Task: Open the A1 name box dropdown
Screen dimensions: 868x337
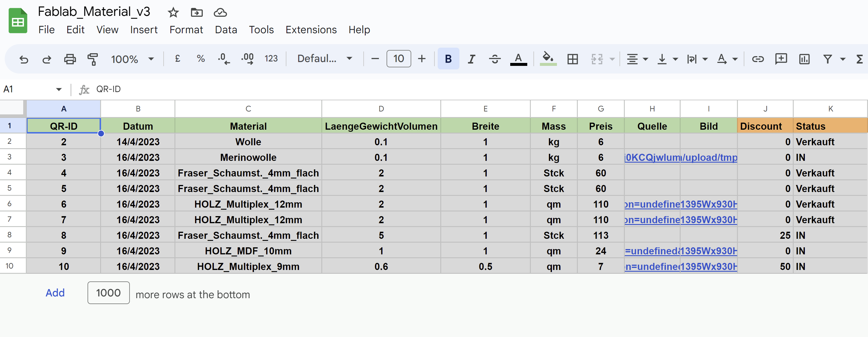Action: pyautogui.click(x=59, y=89)
